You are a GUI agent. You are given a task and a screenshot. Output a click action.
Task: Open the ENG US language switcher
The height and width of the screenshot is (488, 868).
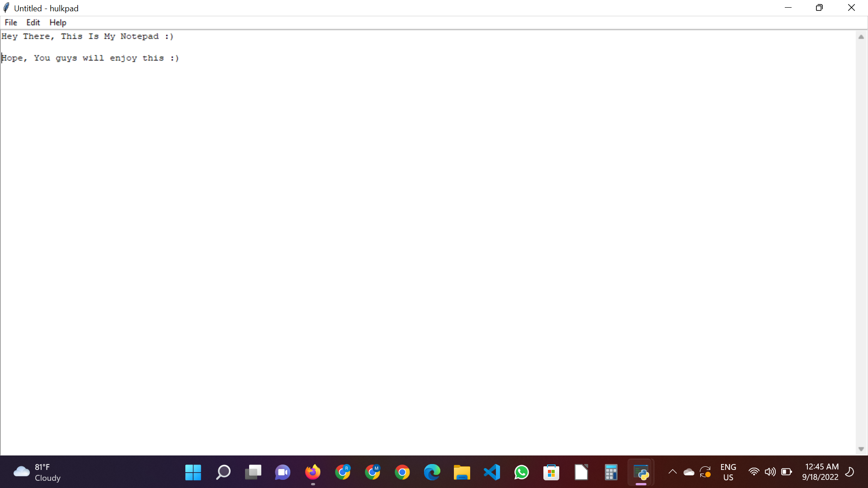point(728,472)
